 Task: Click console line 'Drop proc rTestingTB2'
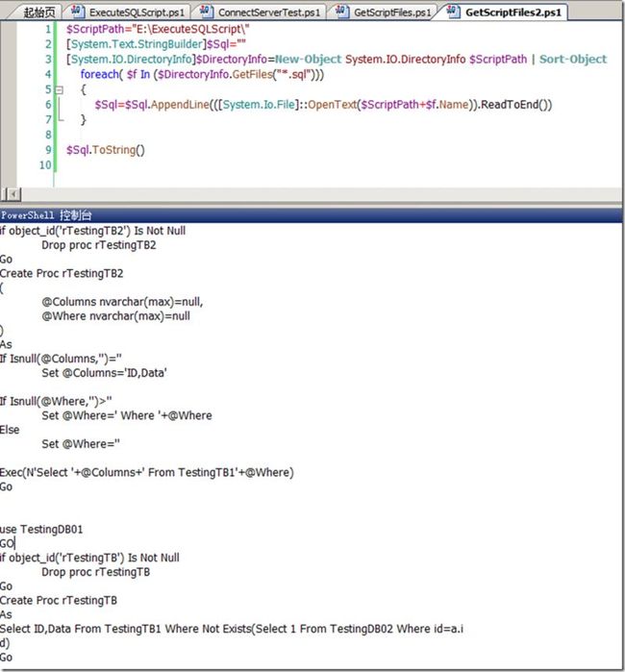click(99, 245)
